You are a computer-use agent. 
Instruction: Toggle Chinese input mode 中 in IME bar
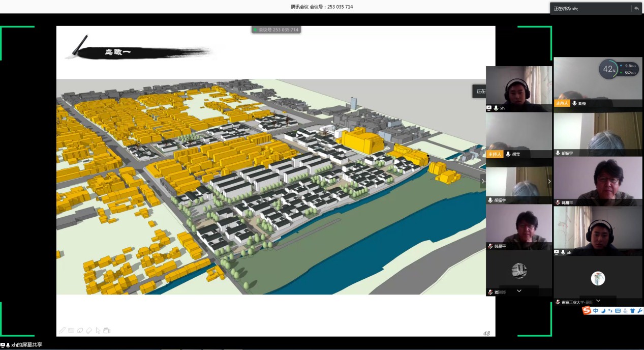point(595,311)
